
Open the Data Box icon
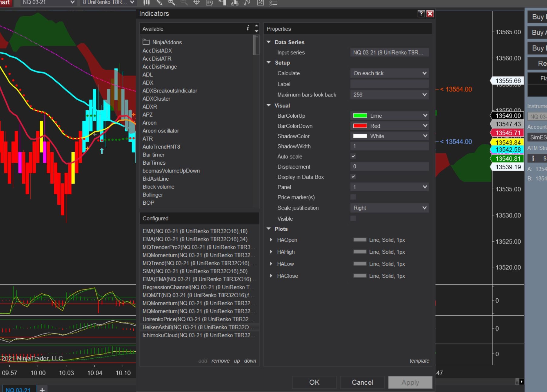[209, 3]
